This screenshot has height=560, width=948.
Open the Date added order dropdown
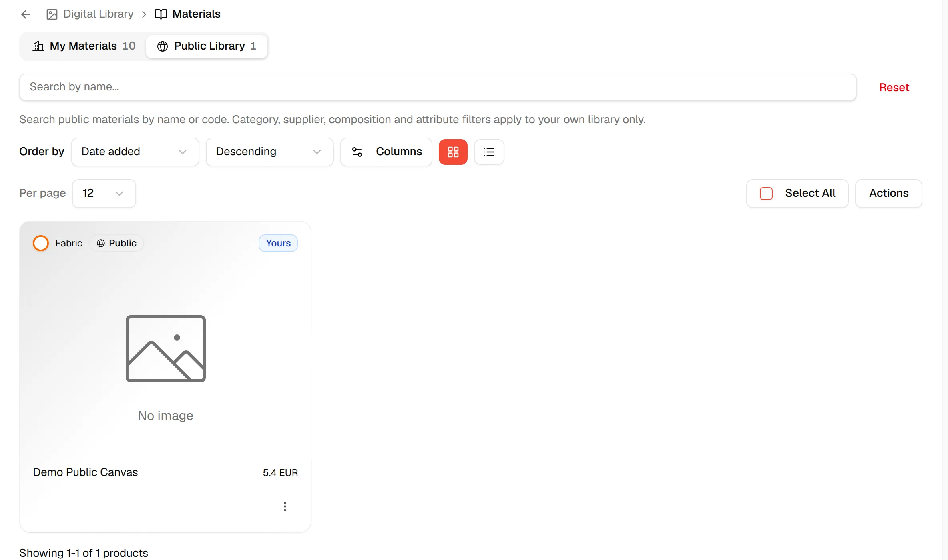click(x=135, y=152)
